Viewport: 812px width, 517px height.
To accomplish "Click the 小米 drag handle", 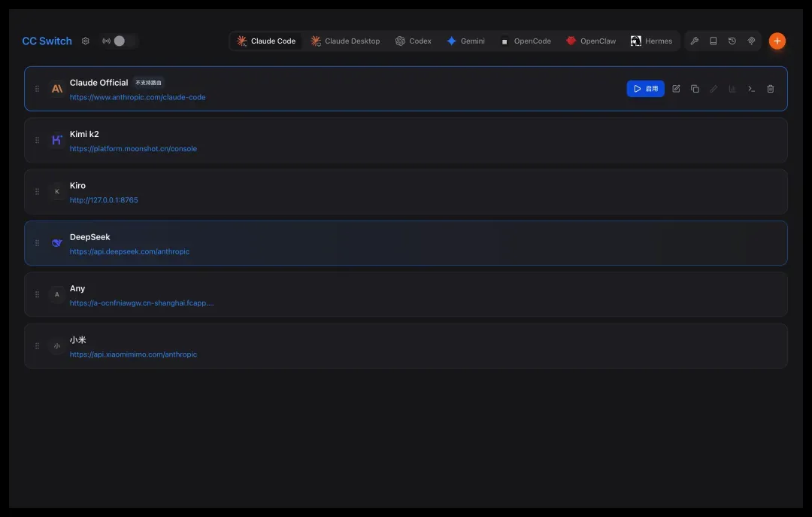I will point(38,346).
